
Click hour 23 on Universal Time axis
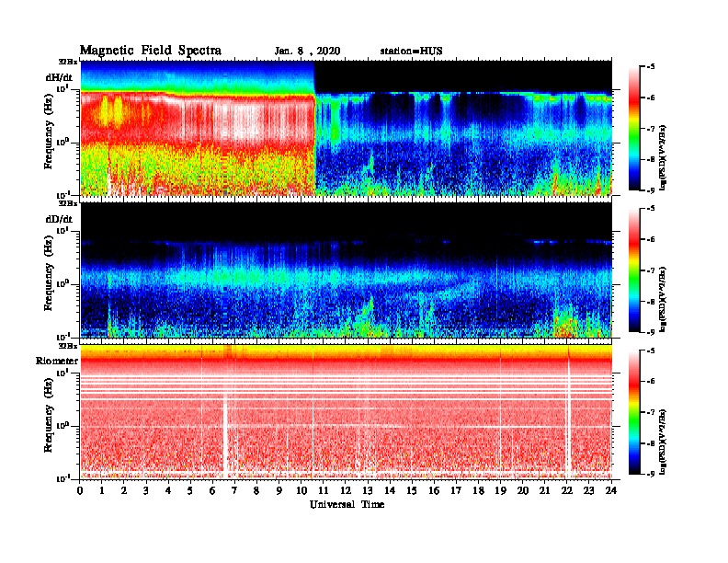coord(589,491)
